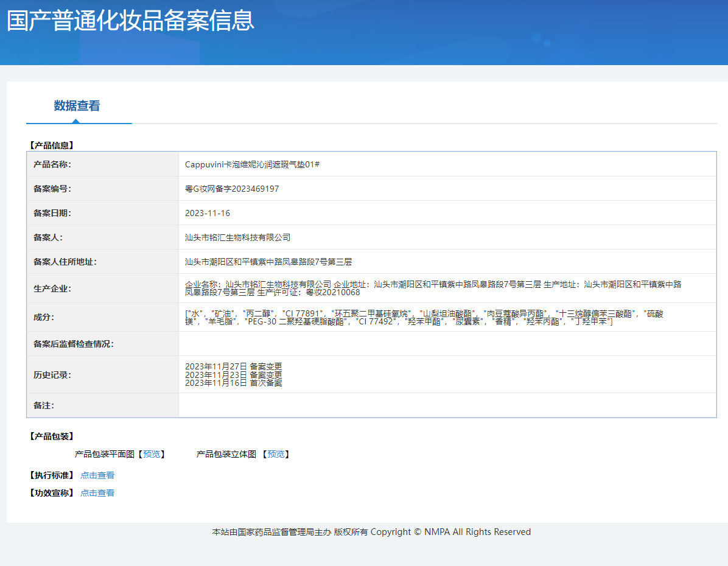This screenshot has width=728, height=566.
Task: Click the 2023年11月27日 备案变更 history entry
Action: 234,366
